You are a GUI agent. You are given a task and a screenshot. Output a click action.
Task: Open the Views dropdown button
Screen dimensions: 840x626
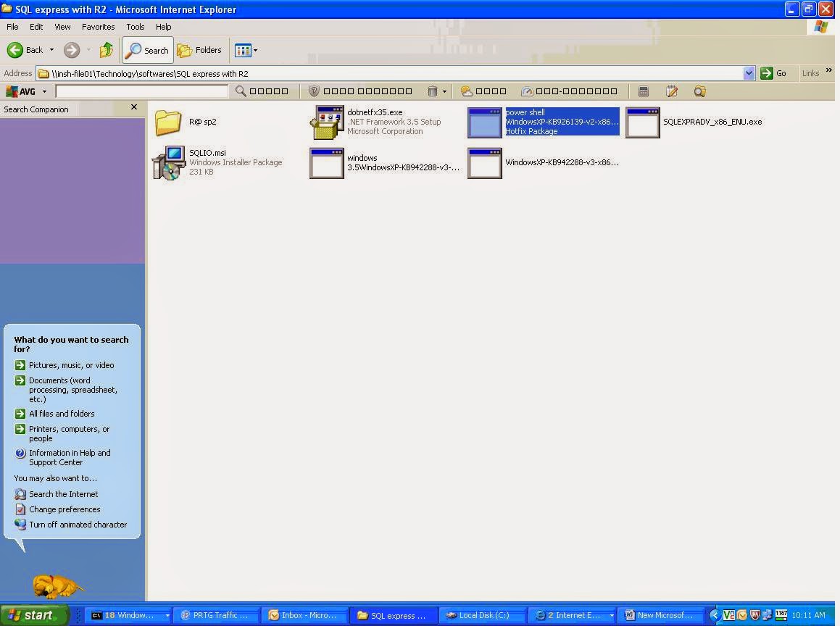246,50
